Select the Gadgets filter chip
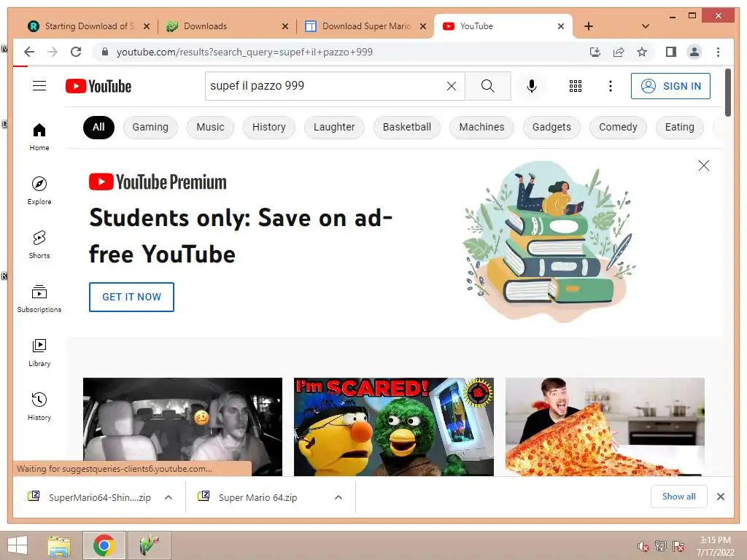747x560 pixels. [x=551, y=127]
